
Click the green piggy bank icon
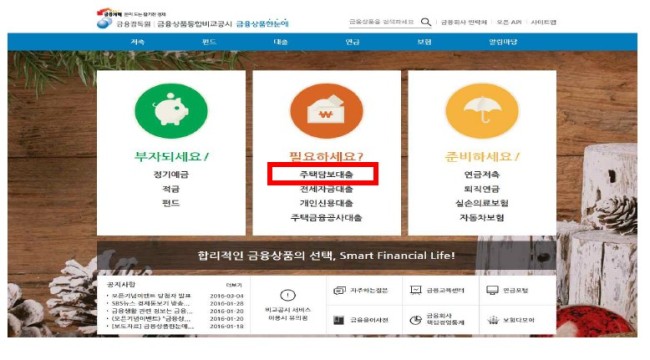171,110
